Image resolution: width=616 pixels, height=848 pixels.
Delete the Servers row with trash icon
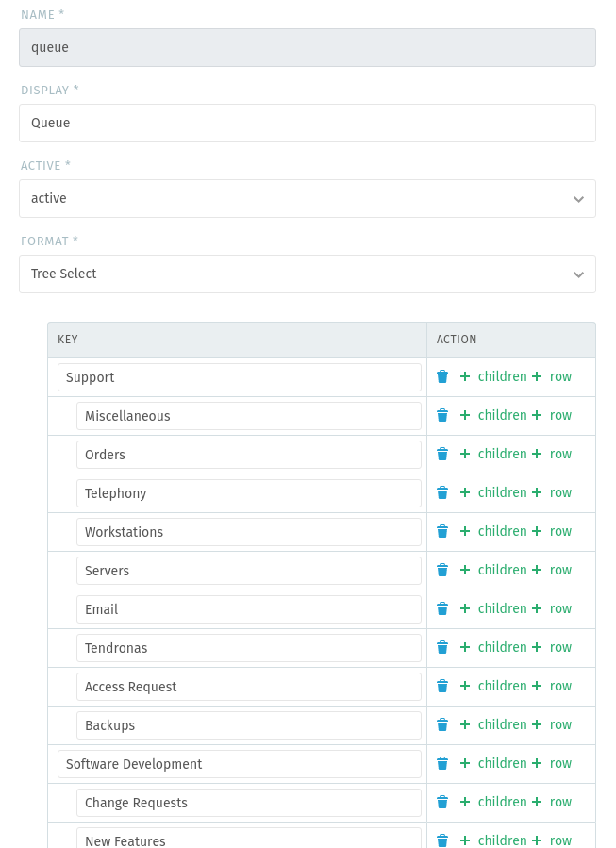click(442, 570)
